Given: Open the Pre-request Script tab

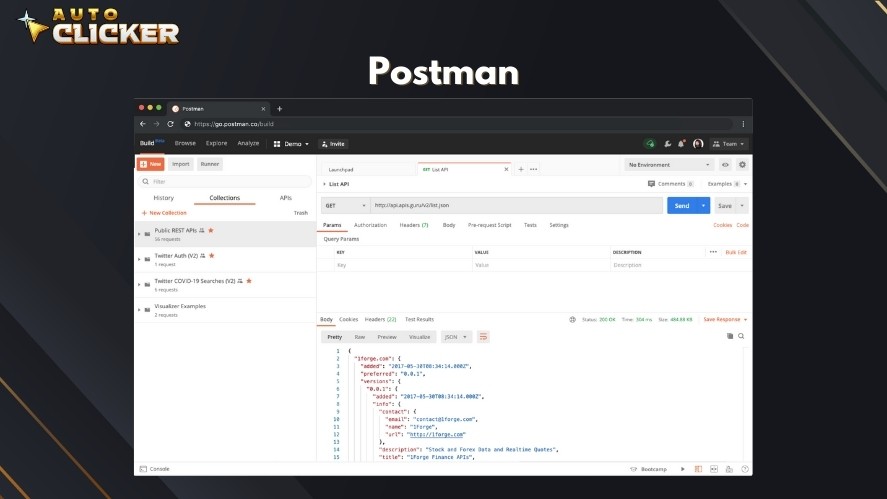Looking at the screenshot, I should click(489, 225).
